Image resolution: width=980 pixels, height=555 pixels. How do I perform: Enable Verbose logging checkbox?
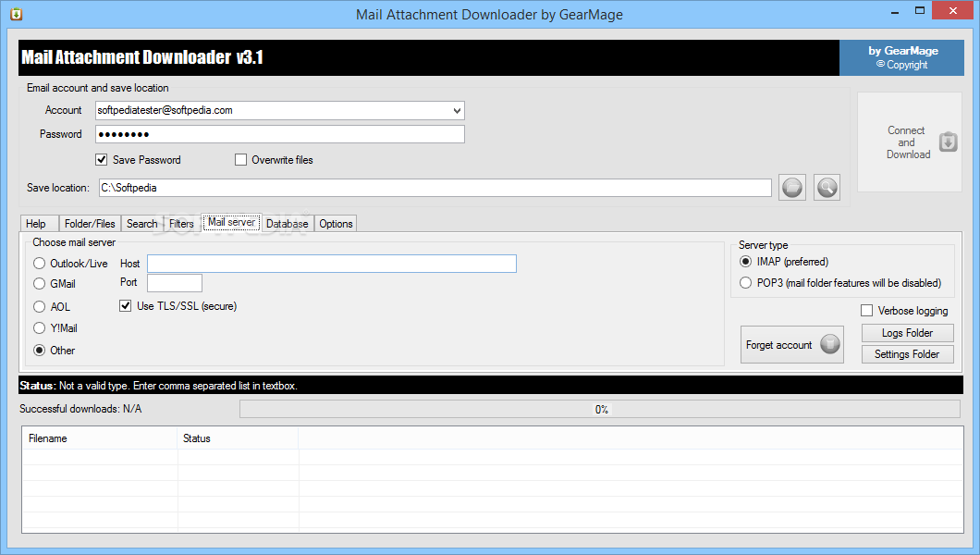click(x=867, y=311)
